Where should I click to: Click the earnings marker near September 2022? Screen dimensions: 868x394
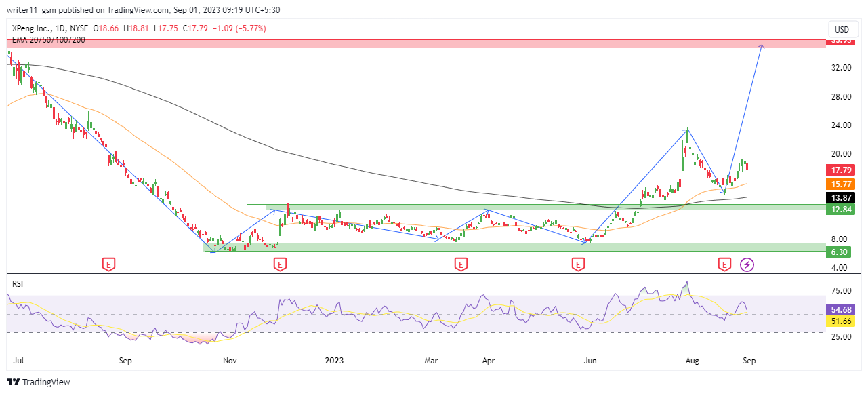(x=108, y=264)
